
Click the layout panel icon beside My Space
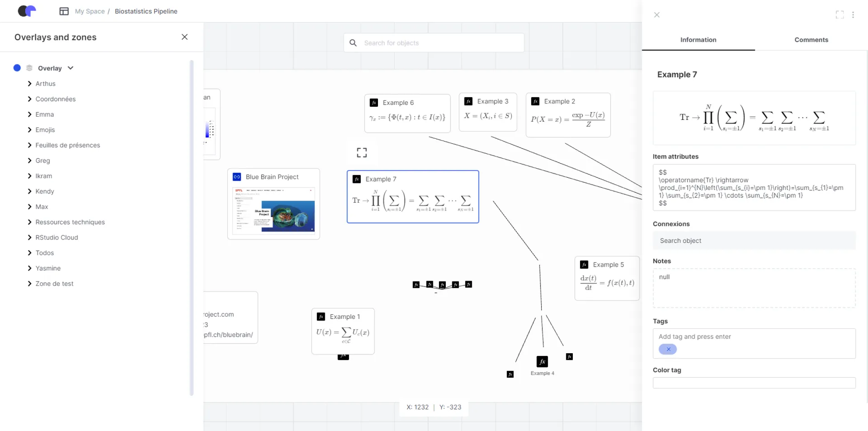click(64, 11)
